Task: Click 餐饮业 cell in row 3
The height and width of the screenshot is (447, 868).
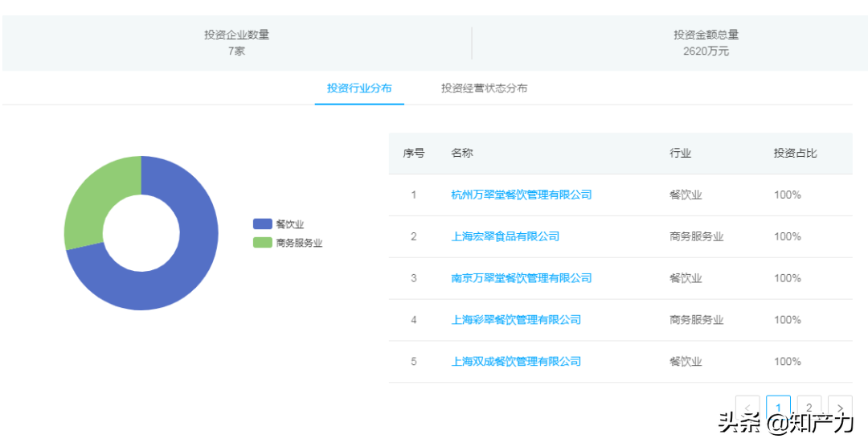Action: tap(686, 278)
